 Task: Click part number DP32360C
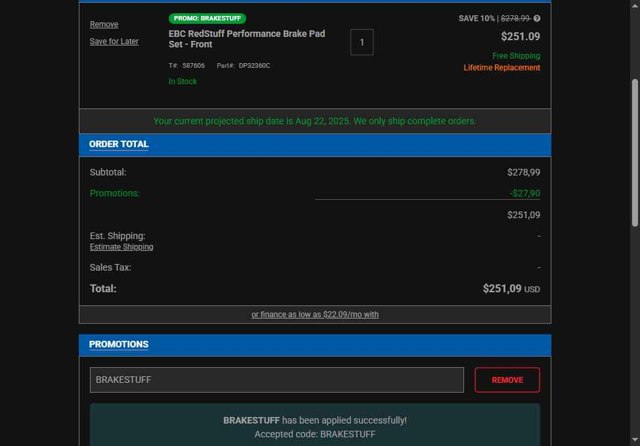tap(254, 66)
